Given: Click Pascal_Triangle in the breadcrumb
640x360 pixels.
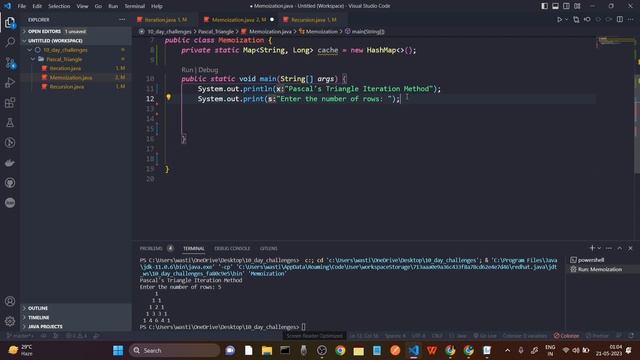Looking at the screenshot, I should point(216,31).
